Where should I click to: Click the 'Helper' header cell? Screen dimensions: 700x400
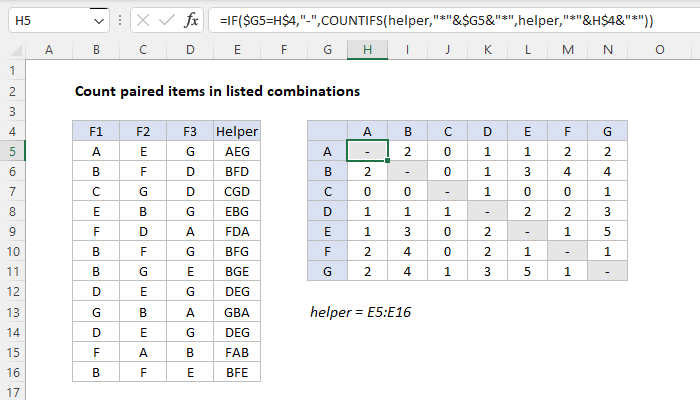click(237, 131)
